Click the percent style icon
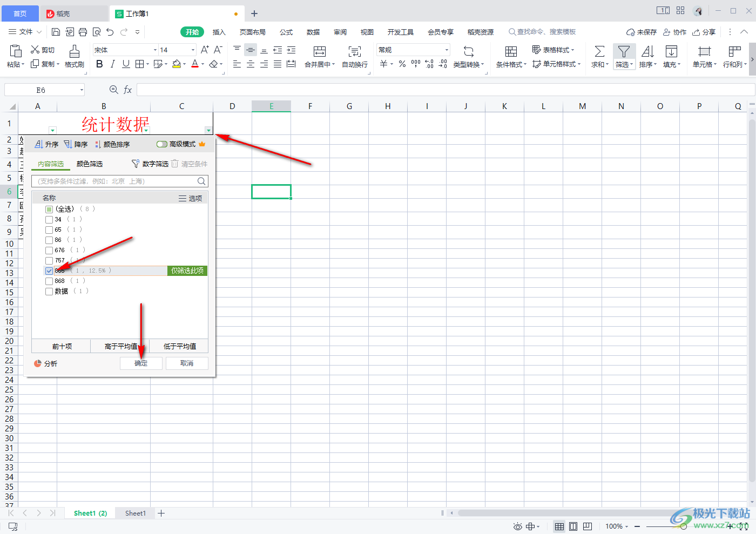756x534 pixels. coord(402,64)
